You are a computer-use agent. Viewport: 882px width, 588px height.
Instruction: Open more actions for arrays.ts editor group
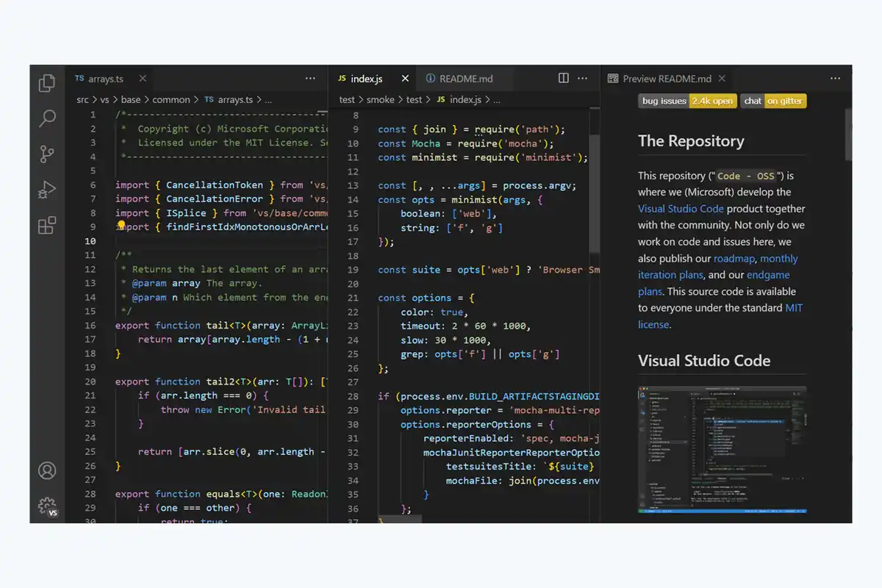[311, 79]
